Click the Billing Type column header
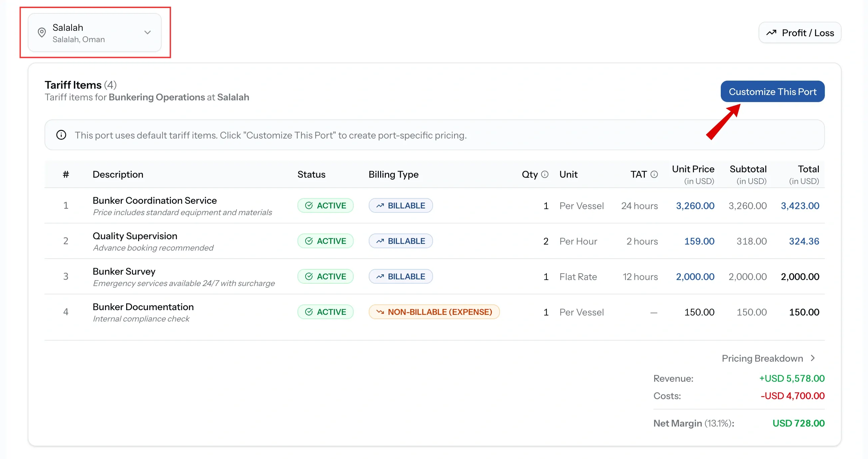The height and width of the screenshot is (459, 868). [393, 175]
